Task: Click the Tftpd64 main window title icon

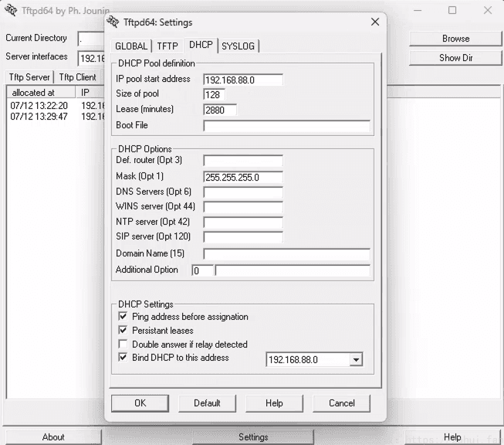Action: click(x=9, y=10)
